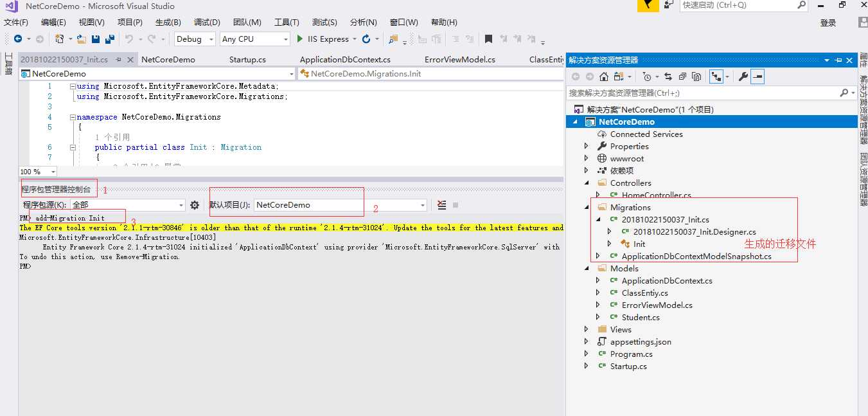Select Student.cs in Models folder
The image size is (868, 416).
click(x=641, y=318)
